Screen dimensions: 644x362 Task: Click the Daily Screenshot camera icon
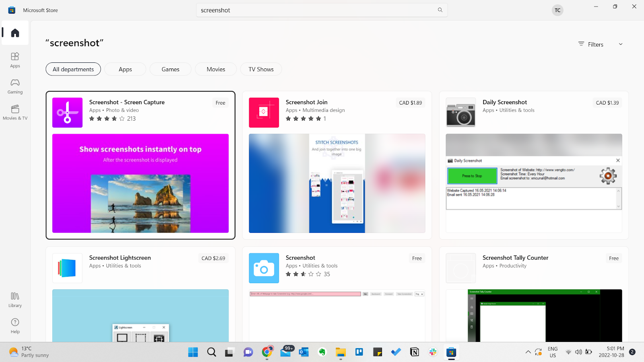tap(461, 113)
